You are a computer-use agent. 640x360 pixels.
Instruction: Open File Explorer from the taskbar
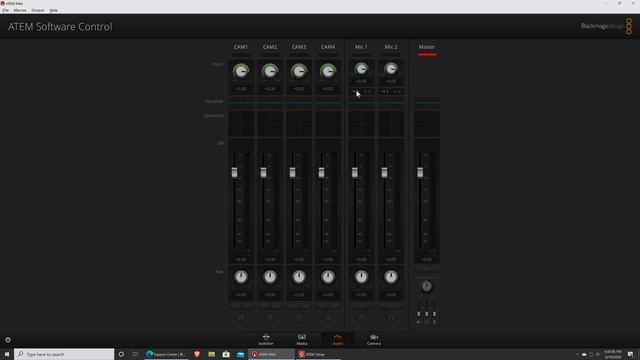pos(211,354)
